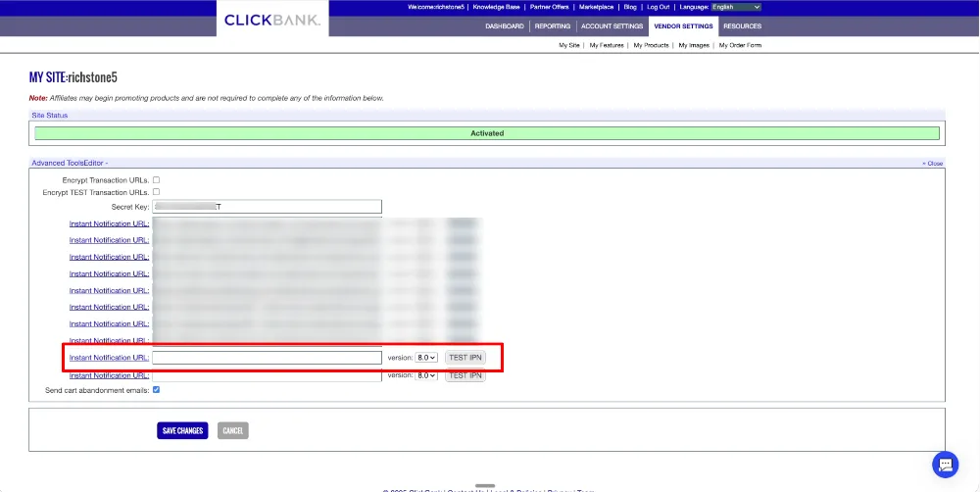Open the Blog link
Screen dimensions: 980x492
(x=630, y=7)
